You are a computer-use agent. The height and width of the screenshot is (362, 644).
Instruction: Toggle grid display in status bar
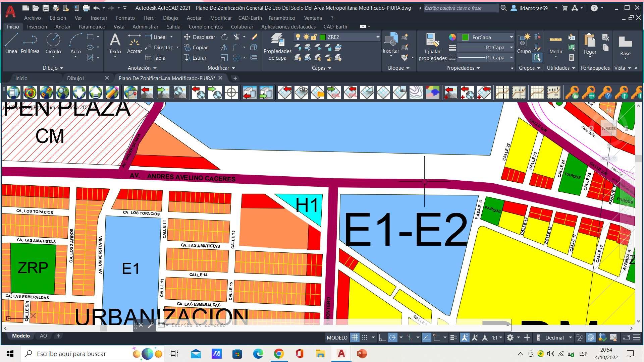click(x=355, y=338)
